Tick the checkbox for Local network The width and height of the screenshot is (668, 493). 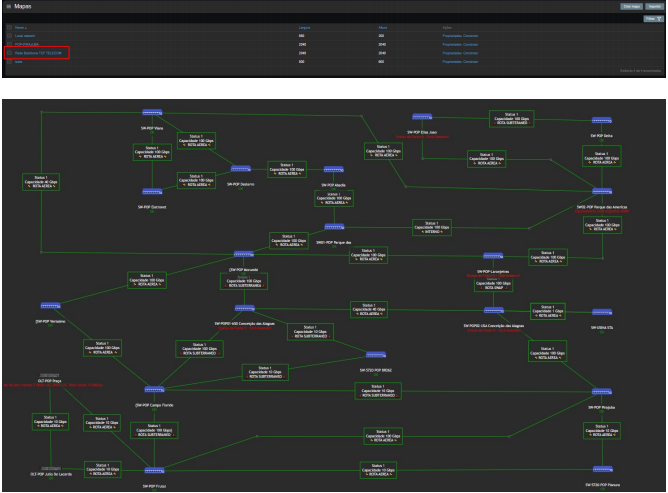[x=9, y=36]
